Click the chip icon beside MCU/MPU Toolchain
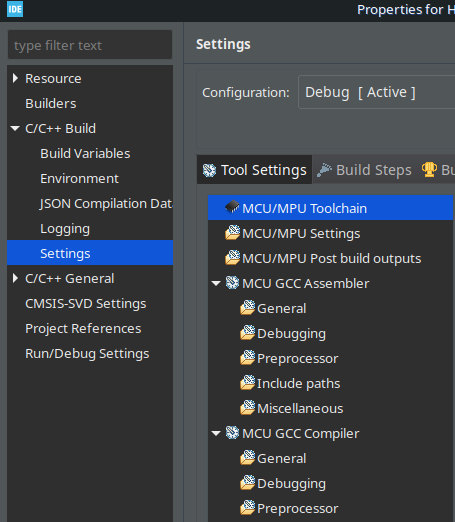Image resolution: width=455 pixels, height=522 pixels. tap(232, 207)
